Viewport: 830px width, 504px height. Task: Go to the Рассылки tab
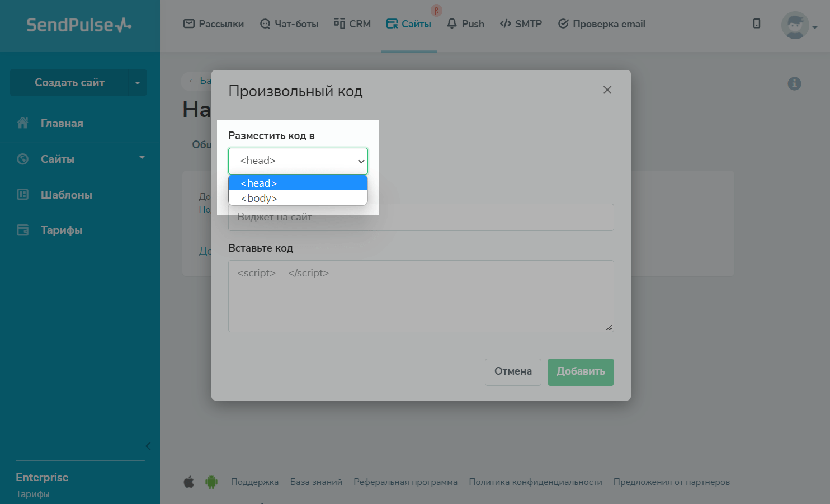pos(214,24)
